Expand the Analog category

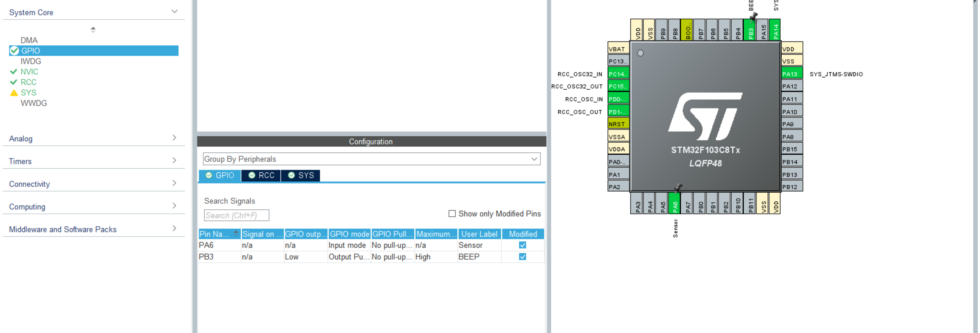[x=174, y=138]
